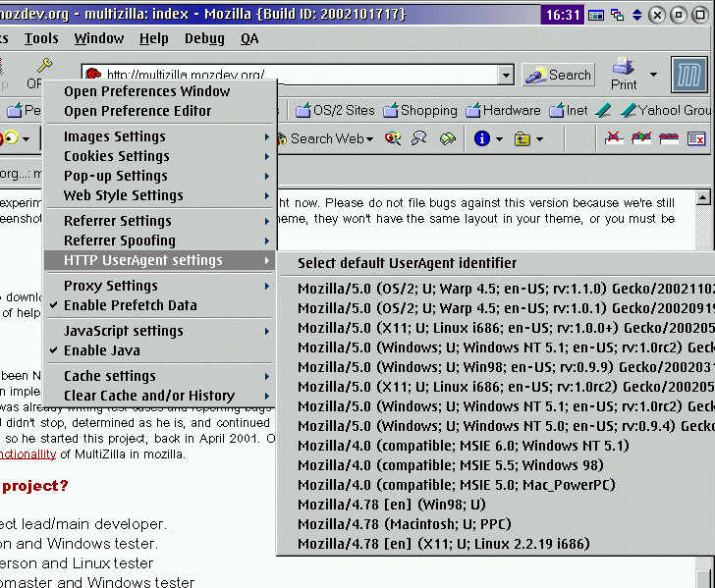Click the red dinosaur site icon in URL bar
Screen dimensions: 715x588
click(93, 75)
